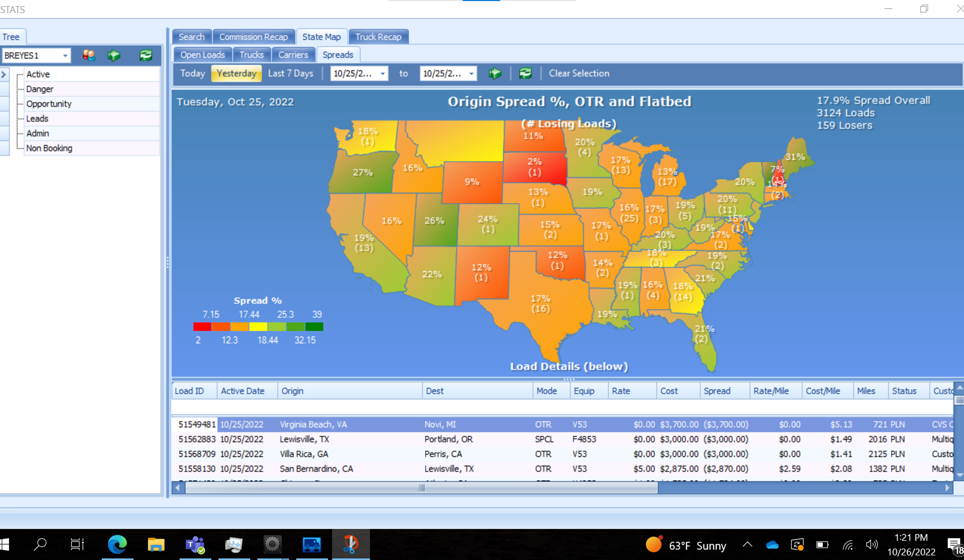The width and height of the screenshot is (964, 560).
Task: Click the green go arrow after date range
Action: (x=495, y=73)
